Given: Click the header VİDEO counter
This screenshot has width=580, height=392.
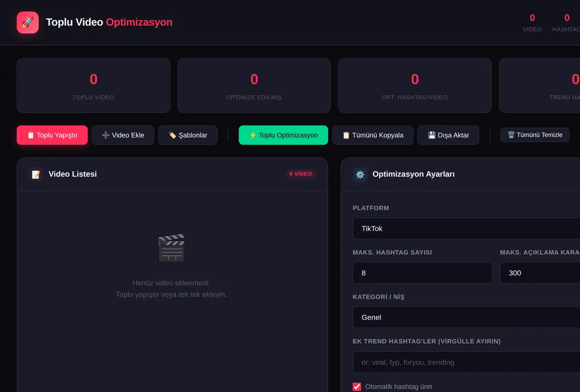Looking at the screenshot, I should point(532,23).
